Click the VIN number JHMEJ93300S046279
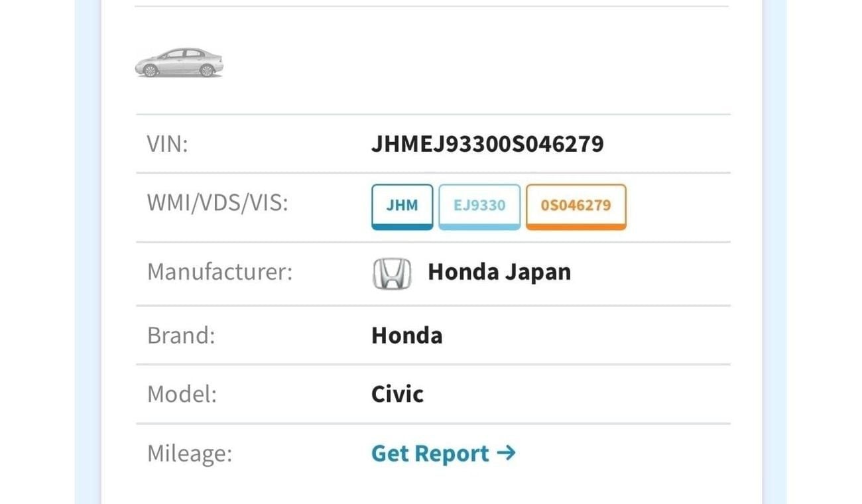Image resolution: width=862 pixels, height=504 pixels. click(x=487, y=144)
